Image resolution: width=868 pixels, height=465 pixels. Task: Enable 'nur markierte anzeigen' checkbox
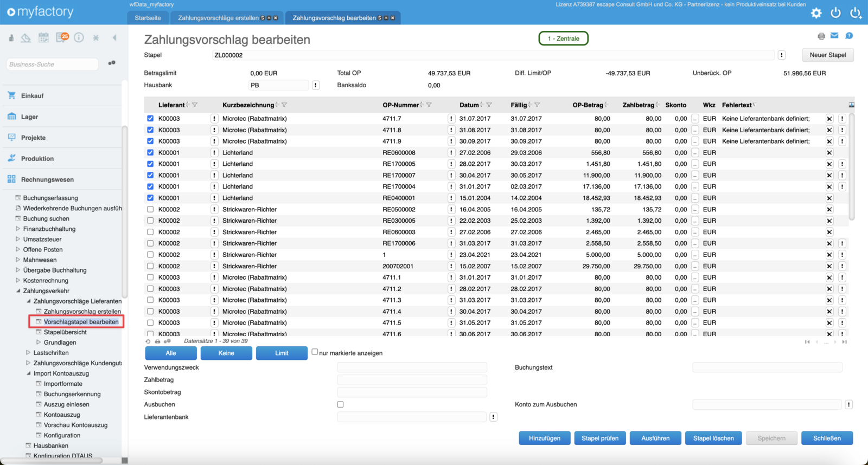315,352
